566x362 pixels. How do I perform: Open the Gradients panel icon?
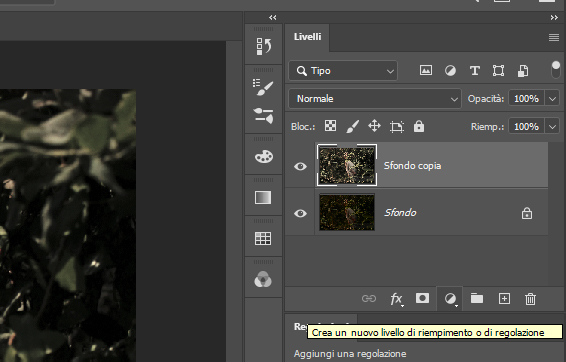click(x=263, y=197)
